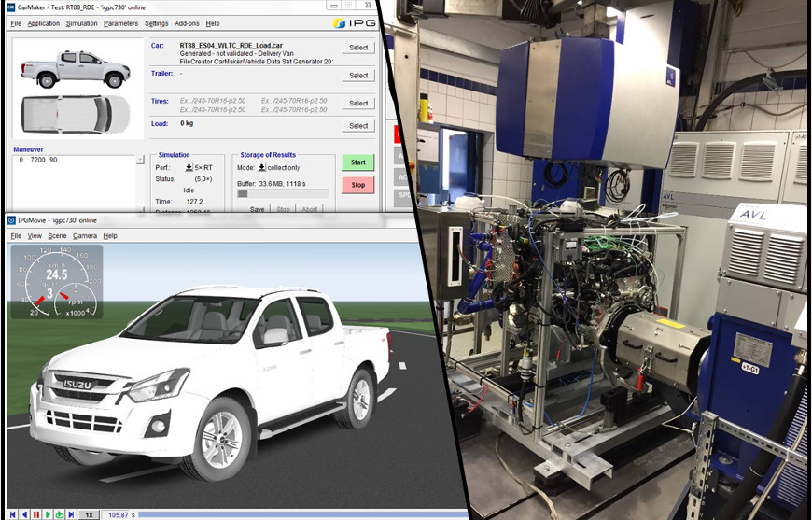
Task: Click the side-view truck thumbnail
Action: [75, 69]
